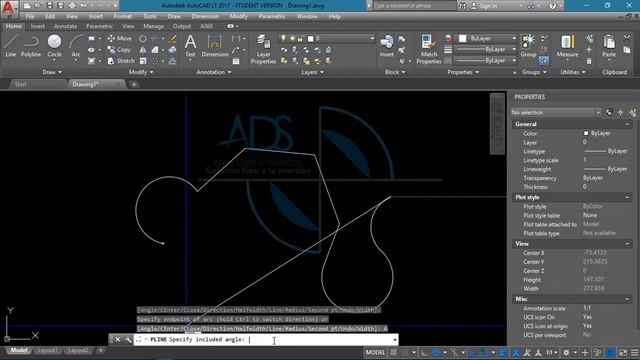Click the AutoCAD application logo button
This screenshot has width=640, height=360.
coord(9,8)
